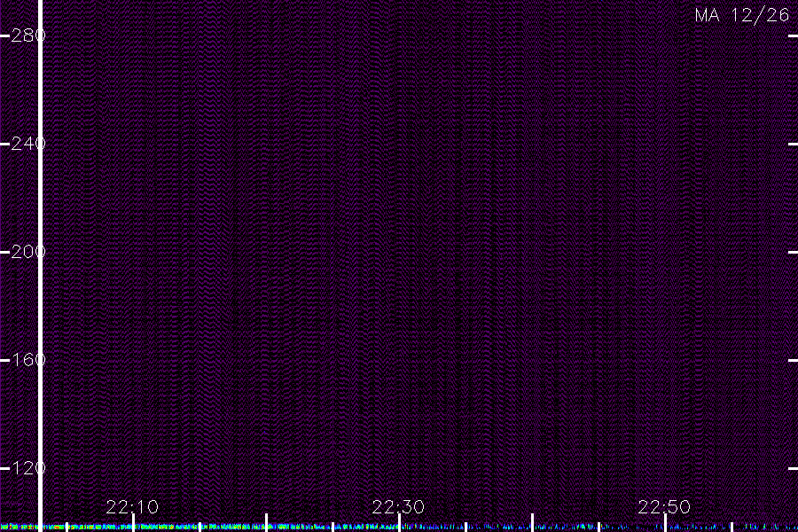Click the 22:10 time label
This screenshot has height=532, width=798.
(132, 506)
